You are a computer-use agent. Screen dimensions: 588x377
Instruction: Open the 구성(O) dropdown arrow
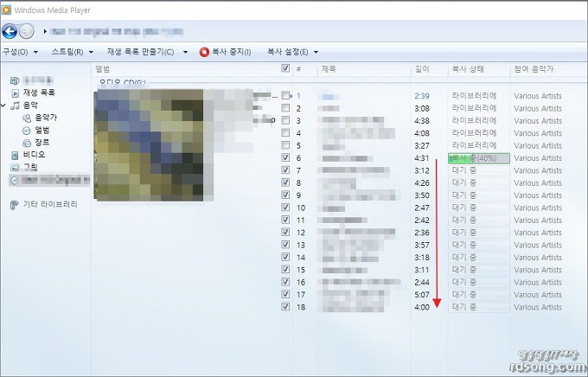click(x=36, y=52)
